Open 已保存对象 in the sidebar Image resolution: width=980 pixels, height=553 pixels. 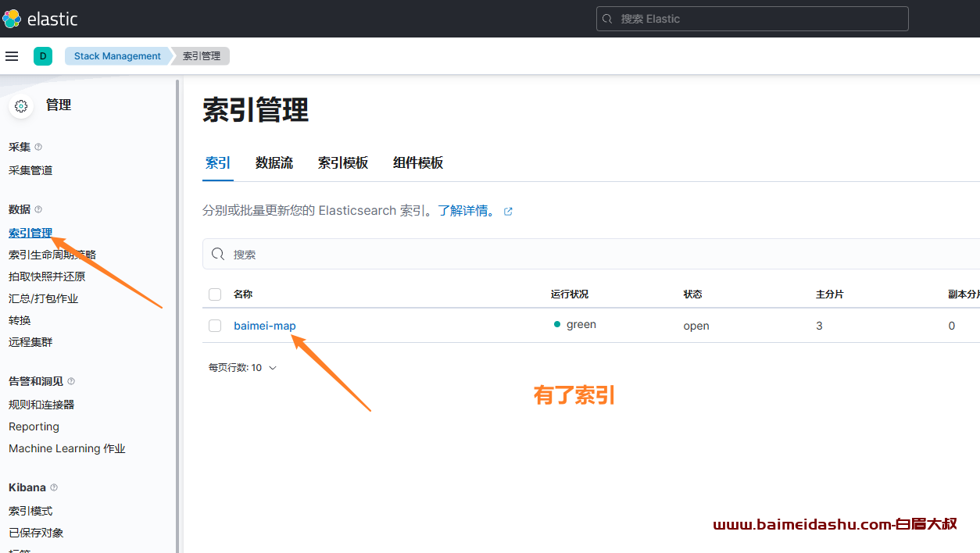pyautogui.click(x=36, y=533)
